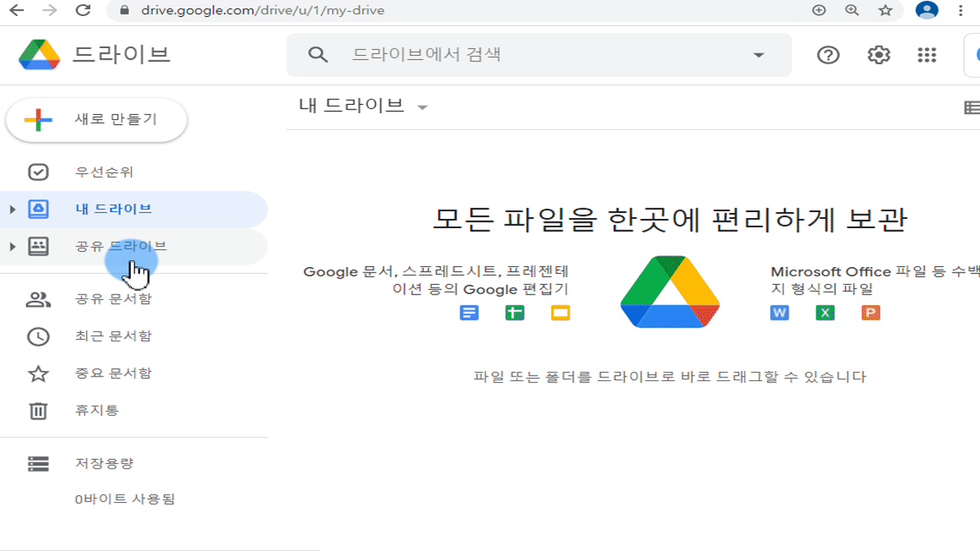
Task: Click the 최근 문서함 clock icon
Action: [x=38, y=336]
